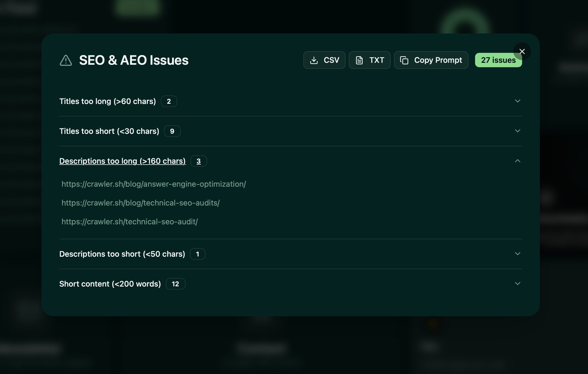Click the TXT document icon
This screenshot has height=374, width=588.
[359, 60]
